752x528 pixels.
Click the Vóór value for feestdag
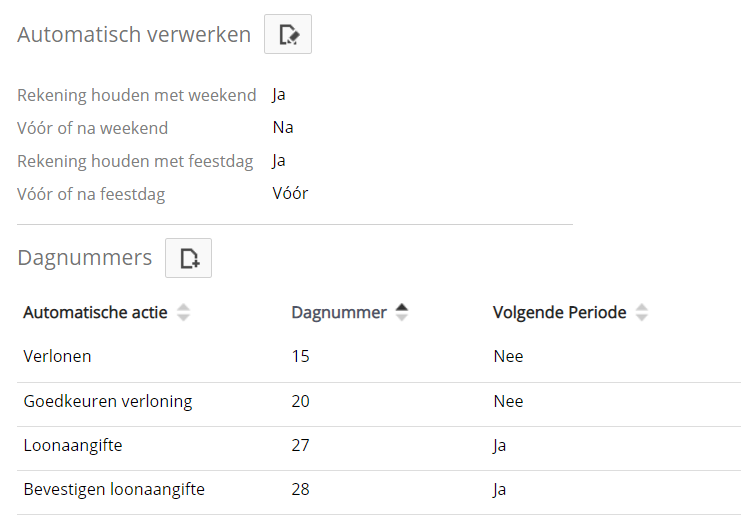click(290, 193)
